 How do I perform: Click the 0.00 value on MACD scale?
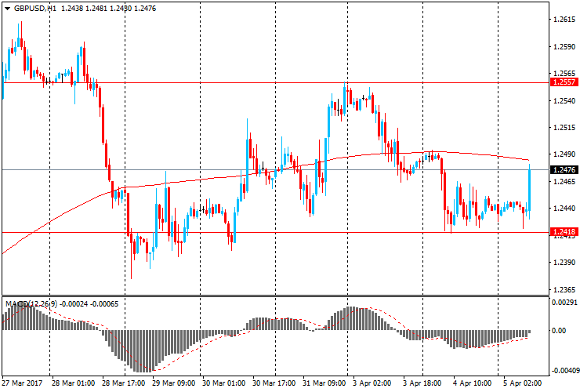click(x=560, y=331)
